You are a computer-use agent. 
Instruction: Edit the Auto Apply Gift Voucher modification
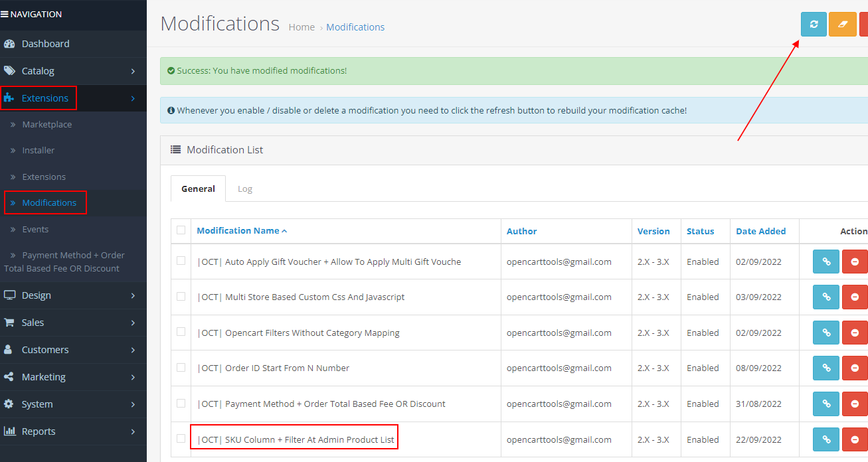coord(825,261)
